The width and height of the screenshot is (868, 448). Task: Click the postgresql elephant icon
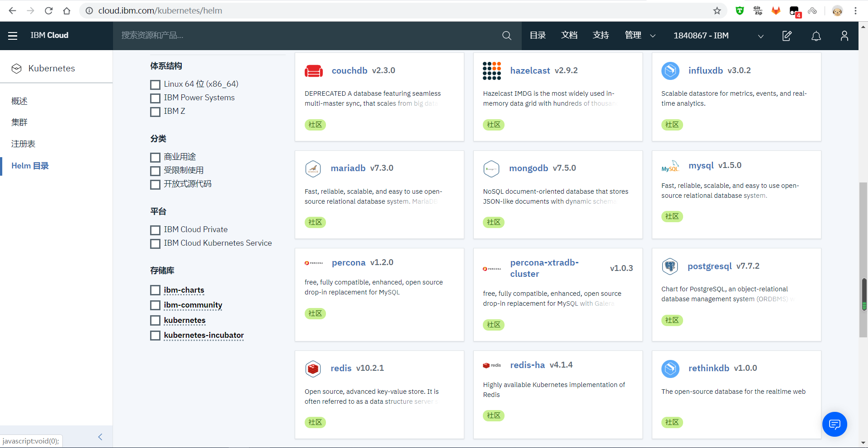pyautogui.click(x=670, y=266)
